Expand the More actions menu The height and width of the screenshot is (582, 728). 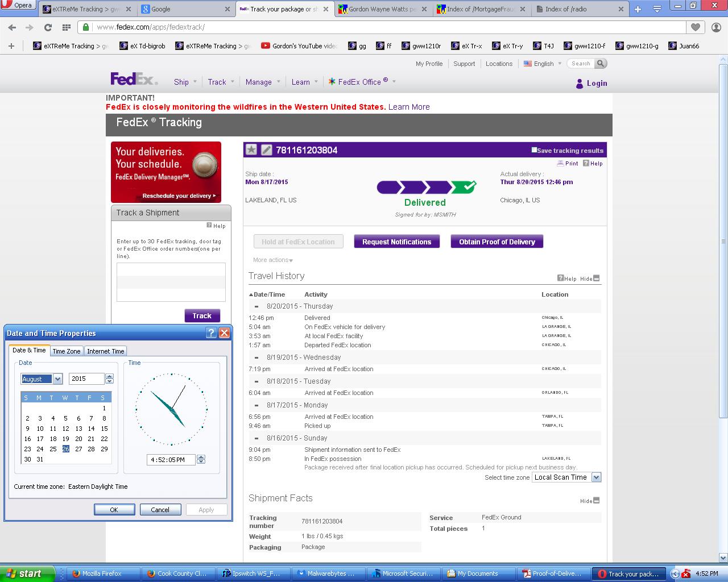tap(273, 260)
